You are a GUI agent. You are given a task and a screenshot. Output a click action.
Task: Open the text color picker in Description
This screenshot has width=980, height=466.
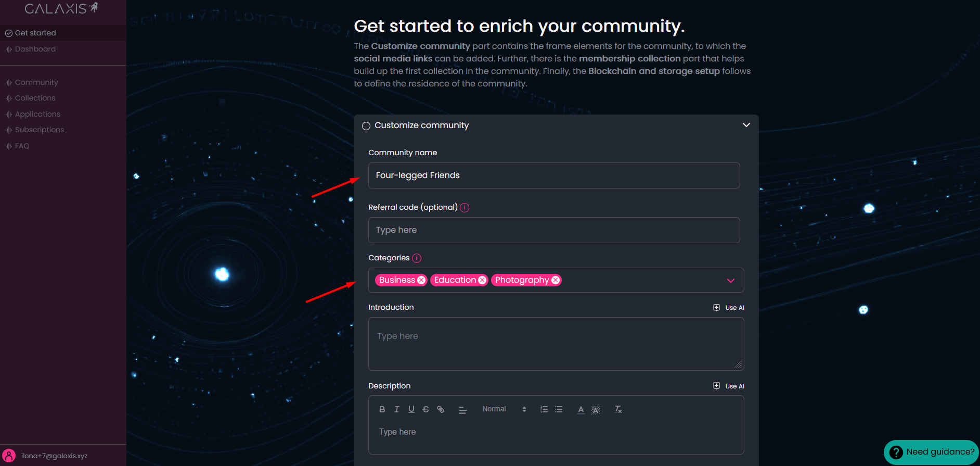(581, 409)
